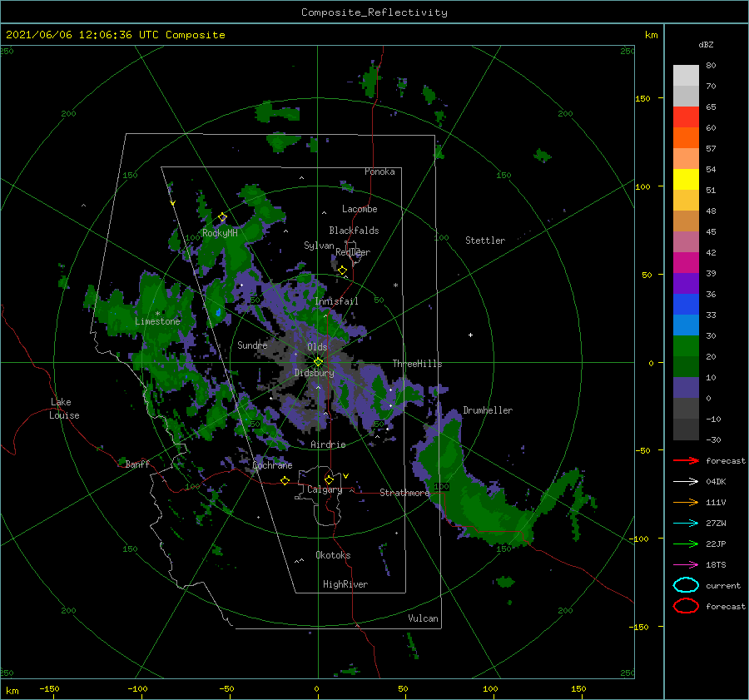749x700 pixels.
Task: Click the orange 111V arrow icon
Action: click(x=686, y=502)
